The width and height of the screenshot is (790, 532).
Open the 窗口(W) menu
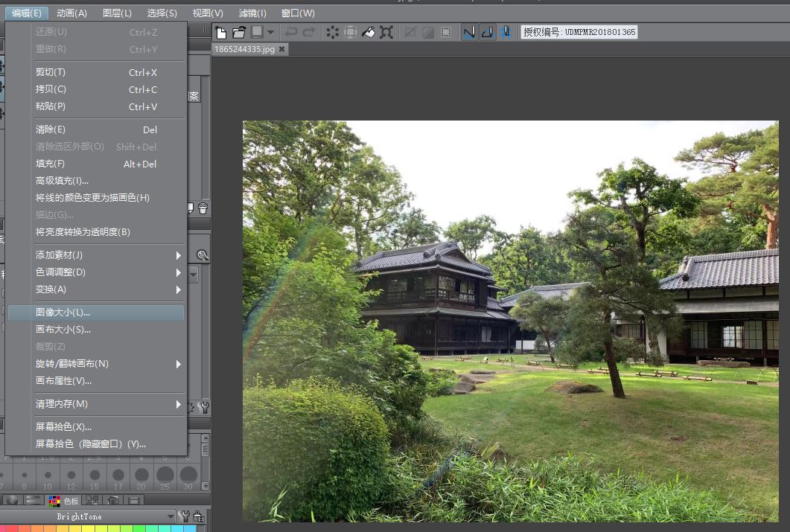click(298, 13)
